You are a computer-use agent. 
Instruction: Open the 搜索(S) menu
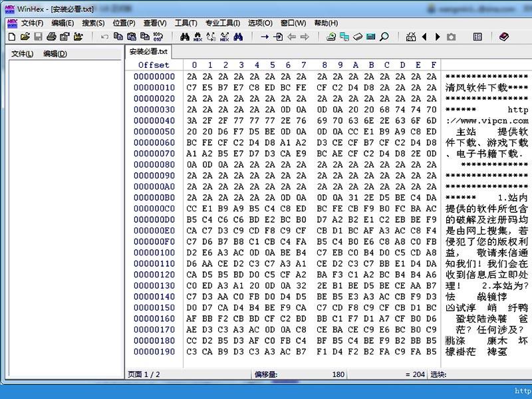(x=93, y=23)
